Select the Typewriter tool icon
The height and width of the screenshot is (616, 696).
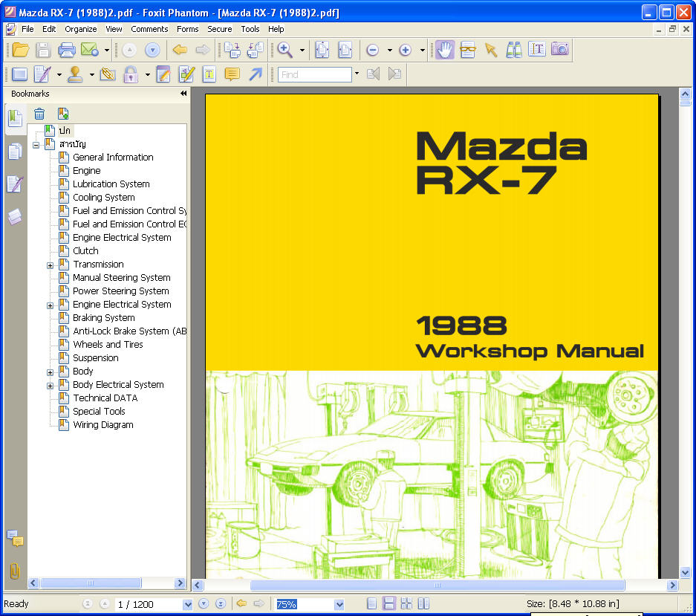(209, 74)
